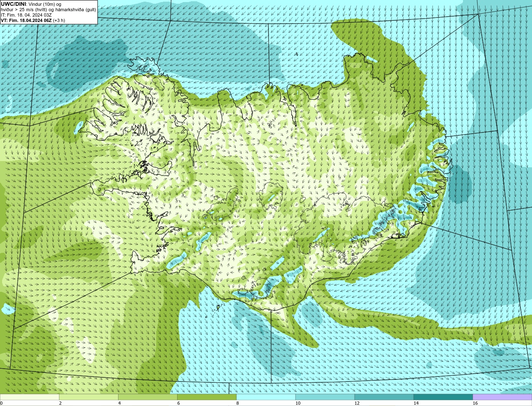Click the pale cyan 8-10 legend swatch
532x406 pixels.
tap(266, 397)
